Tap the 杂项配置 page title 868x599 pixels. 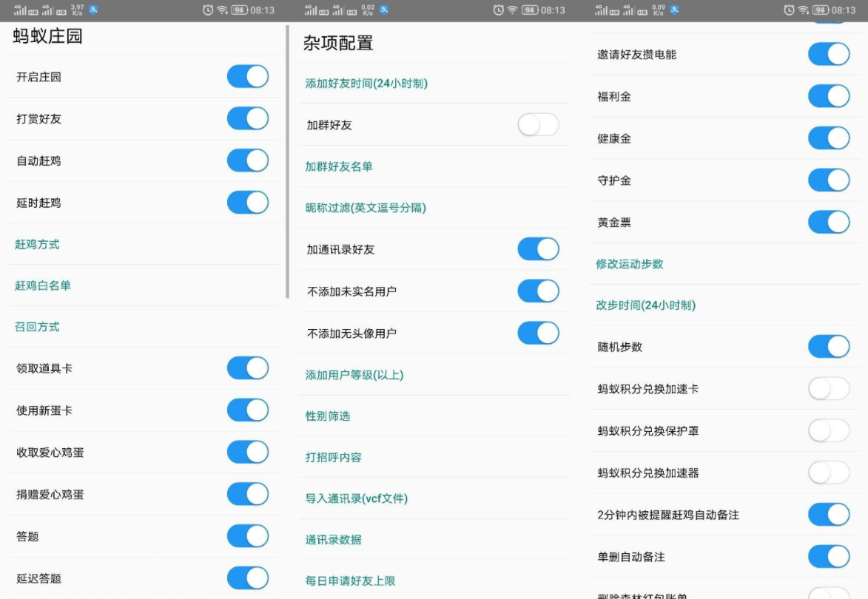click(338, 43)
